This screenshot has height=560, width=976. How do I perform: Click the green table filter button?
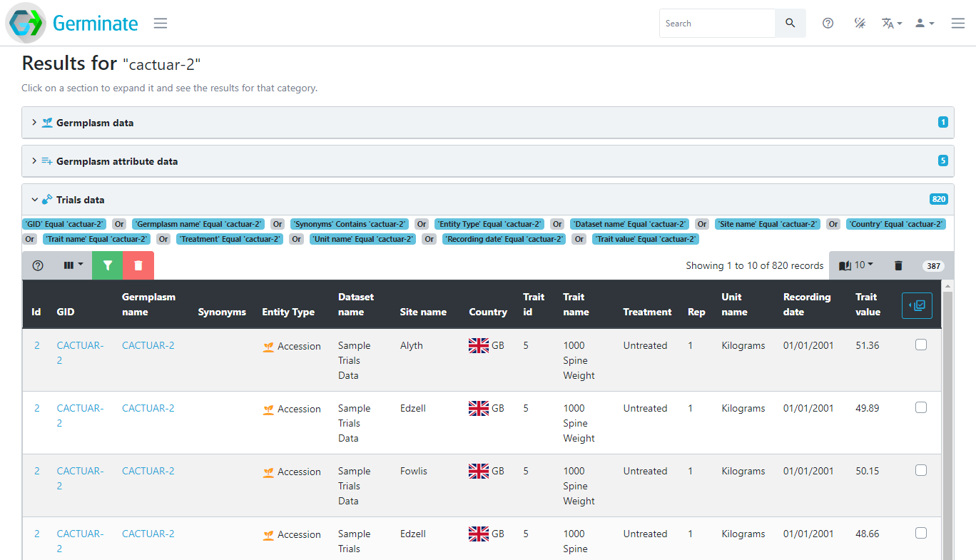click(x=108, y=265)
